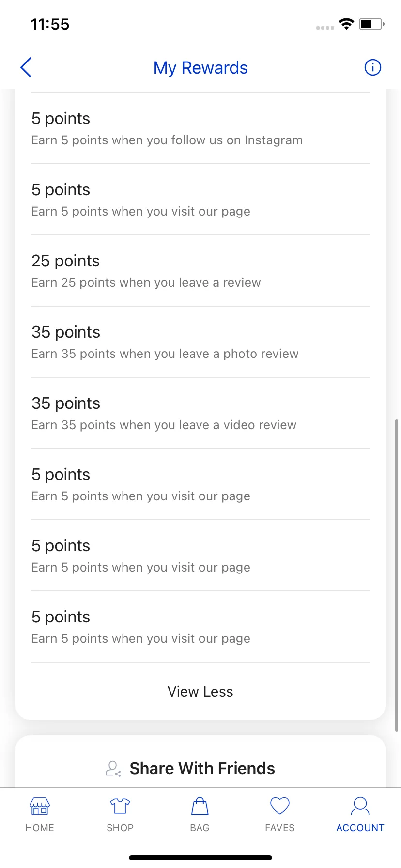This screenshot has width=401, height=868.
Task: Choose the video review 35 points row
Action: click(x=200, y=413)
